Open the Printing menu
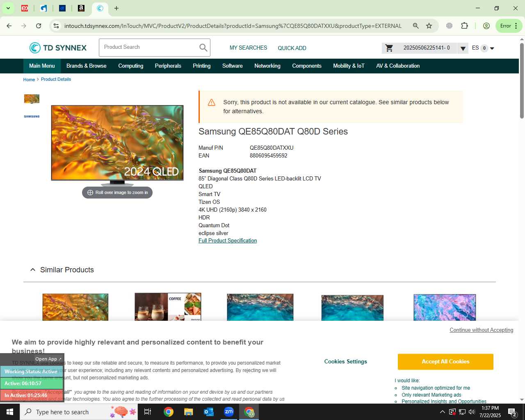The width and height of the screenshot is (525, 420). [202, 66]
